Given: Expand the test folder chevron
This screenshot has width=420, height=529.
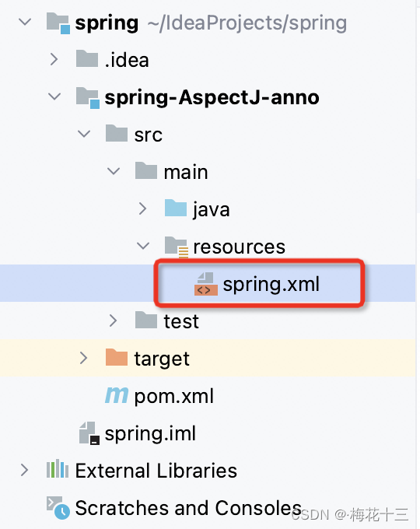Looking at the screenshot, I should pyautogui.click(x=114, y=321).
